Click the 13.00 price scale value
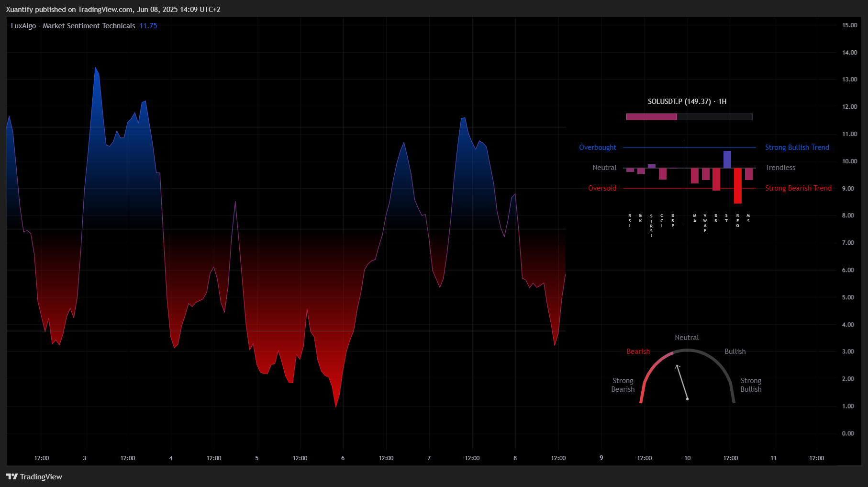The image size is (868, 487). 850,79
